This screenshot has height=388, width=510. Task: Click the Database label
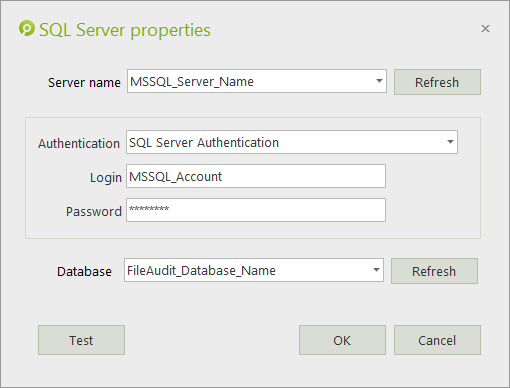click(84, 271)
